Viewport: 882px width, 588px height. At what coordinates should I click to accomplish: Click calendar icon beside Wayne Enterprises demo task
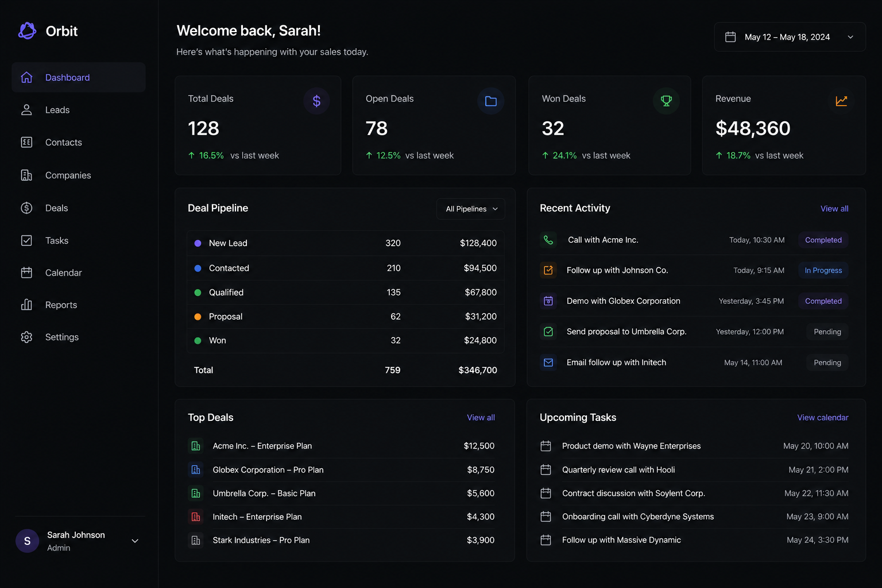(546, 446)
